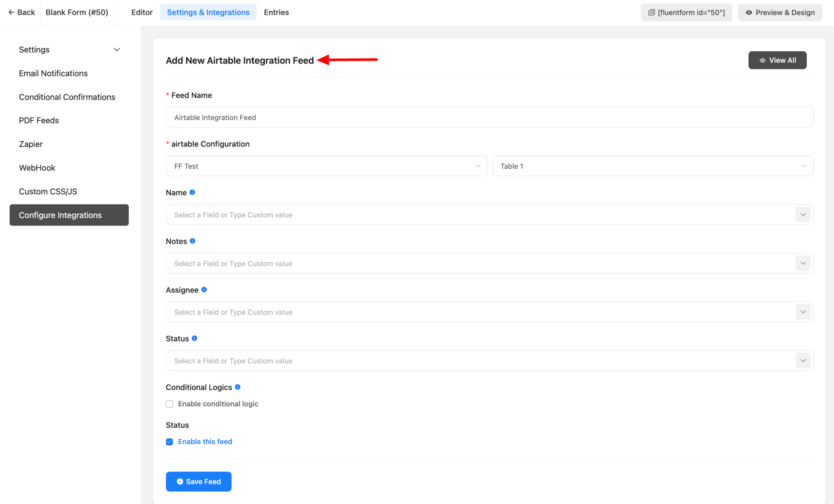Open the info tooltip beside Notes
The image size is (834, 504).
(x=193, y=241)
